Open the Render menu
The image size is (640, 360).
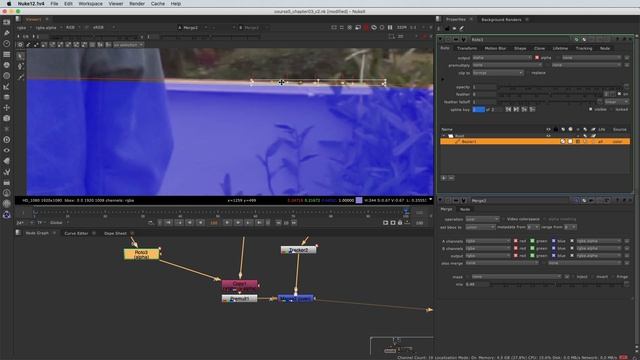tap(137, 4)
